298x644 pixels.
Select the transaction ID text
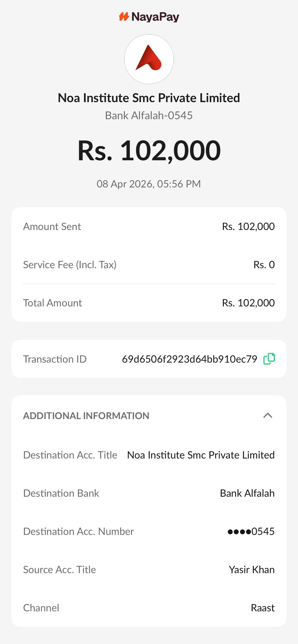pos(189,359)
